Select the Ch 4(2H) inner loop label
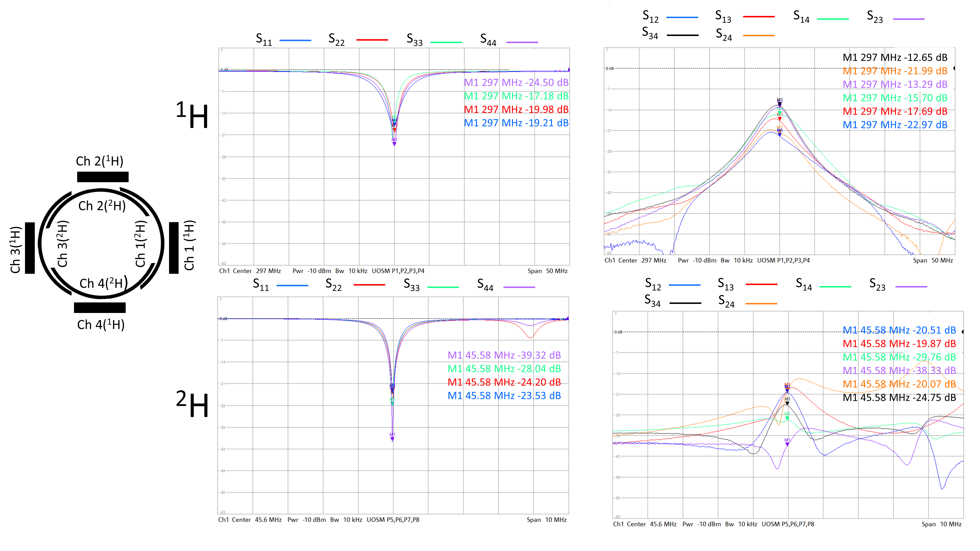980x551 pixels. point(103,284)
